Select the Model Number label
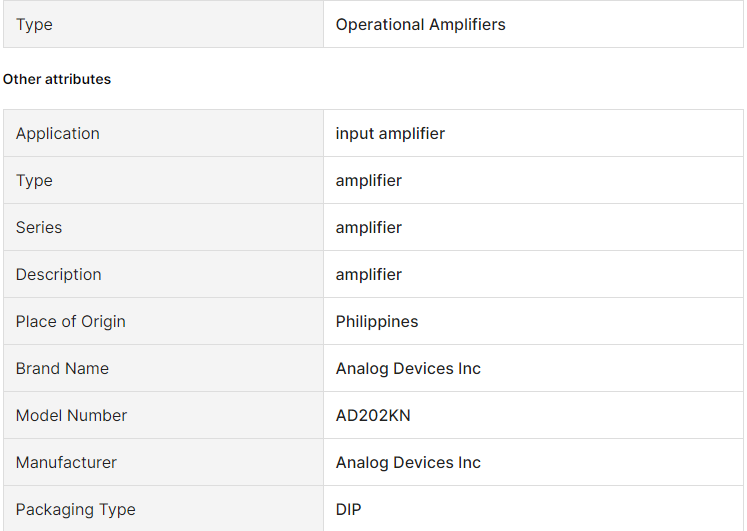 click(x=71, y=415)
